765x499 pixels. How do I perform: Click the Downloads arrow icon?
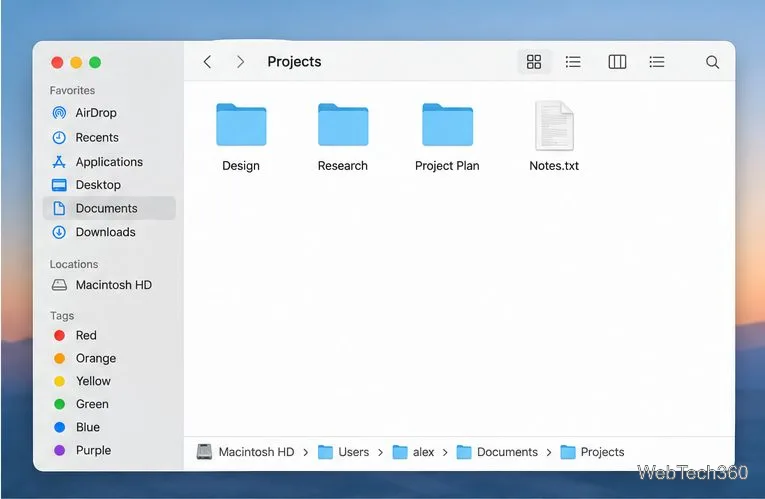pos(59,232)
